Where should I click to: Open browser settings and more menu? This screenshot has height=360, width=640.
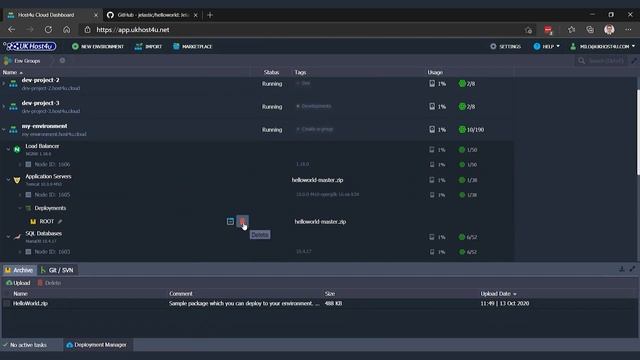628,30
